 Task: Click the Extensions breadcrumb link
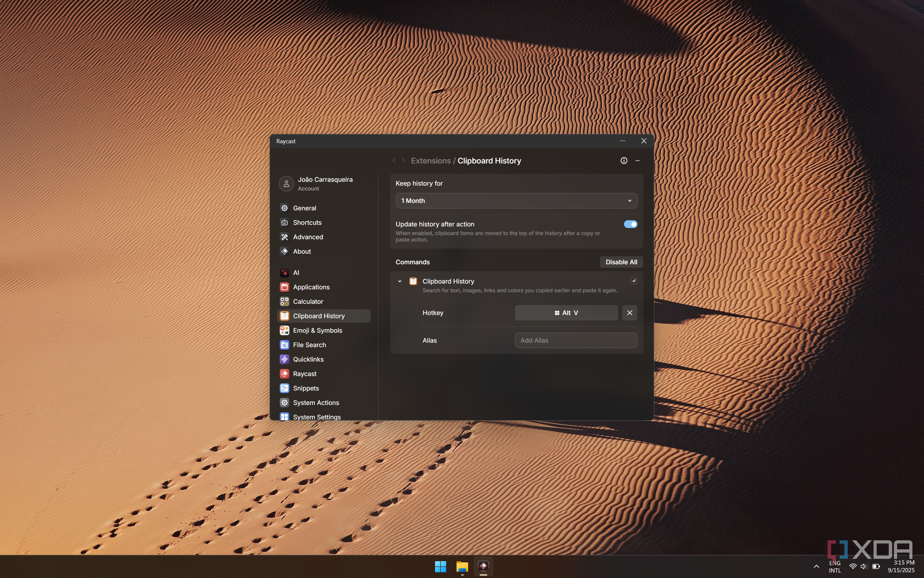coord(431,161)
